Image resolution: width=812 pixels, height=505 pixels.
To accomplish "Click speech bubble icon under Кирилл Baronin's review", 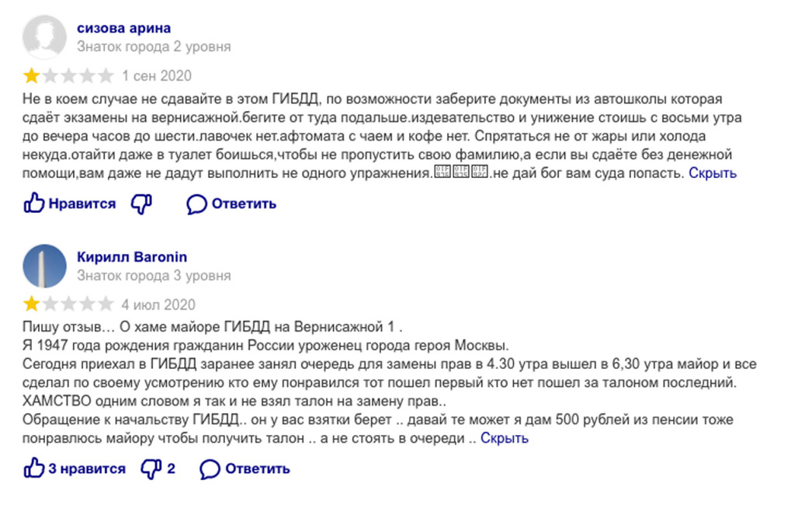I will 210,469.
